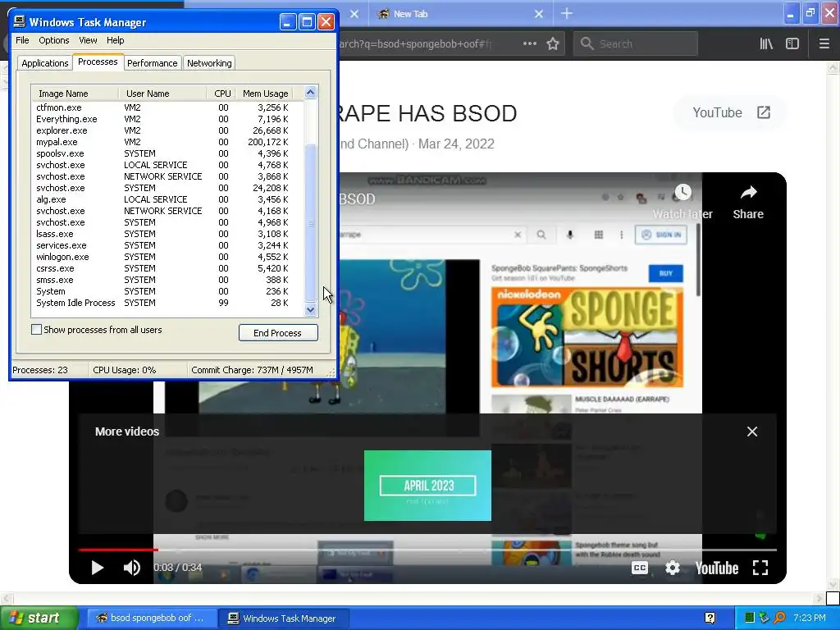Click the taskbar help question icon
Image resolution: width=840 pixels, height=630 pixels.
[x=710, y=619]
